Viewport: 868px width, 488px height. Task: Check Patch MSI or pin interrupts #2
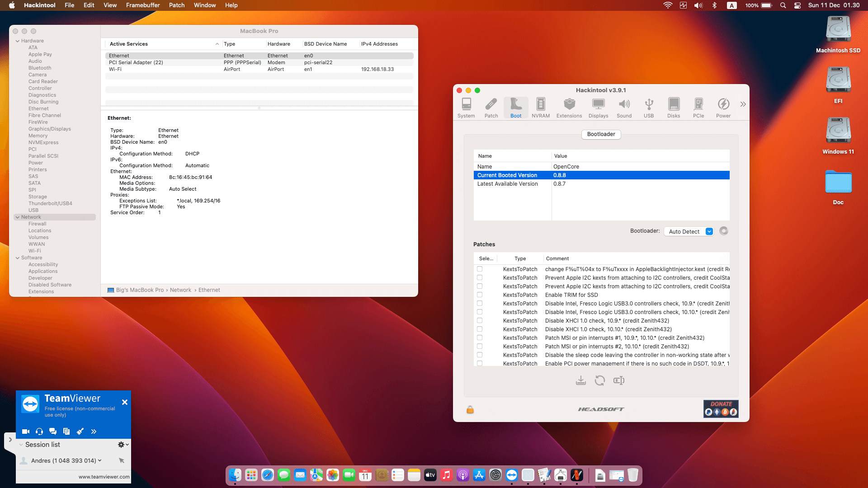[x=480, y=346]
